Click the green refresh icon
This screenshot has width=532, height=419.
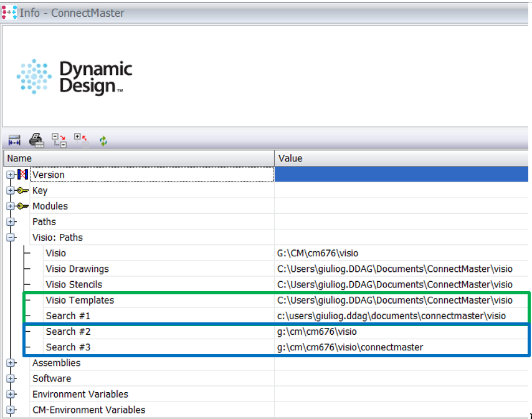coord(103,140)
